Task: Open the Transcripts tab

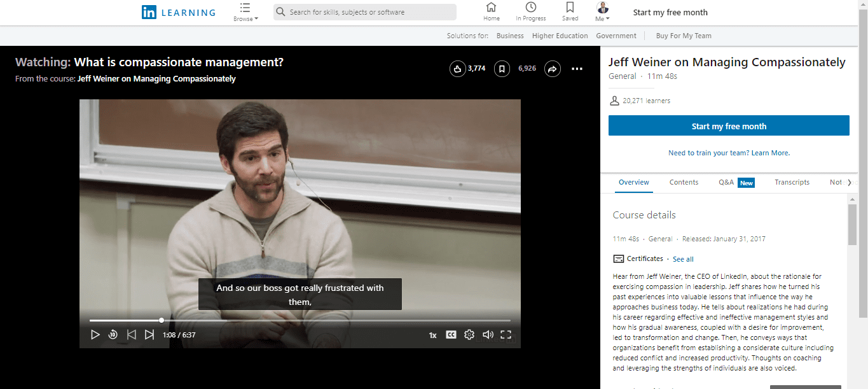Action: click(792, 182)
